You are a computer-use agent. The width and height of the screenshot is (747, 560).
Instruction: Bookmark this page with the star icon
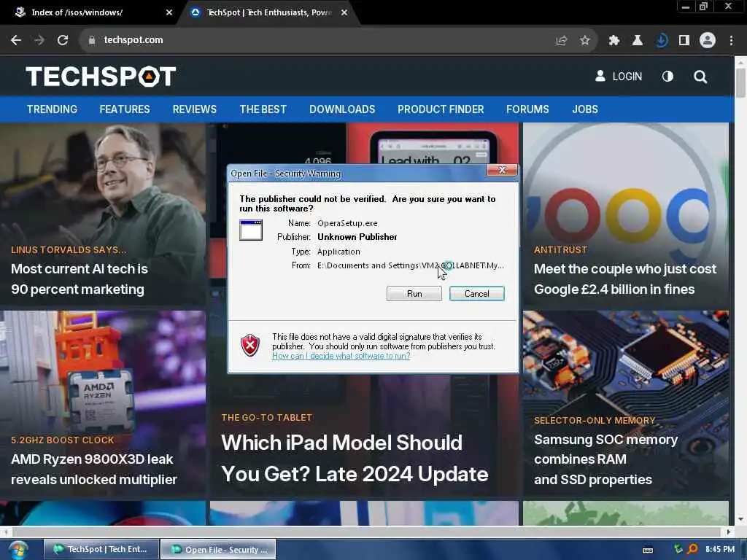pos(585,41)
